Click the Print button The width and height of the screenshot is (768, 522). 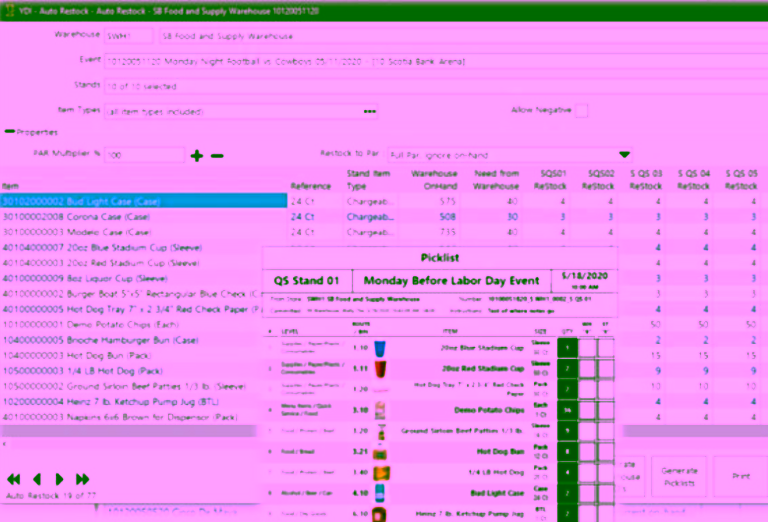(741, 476)
